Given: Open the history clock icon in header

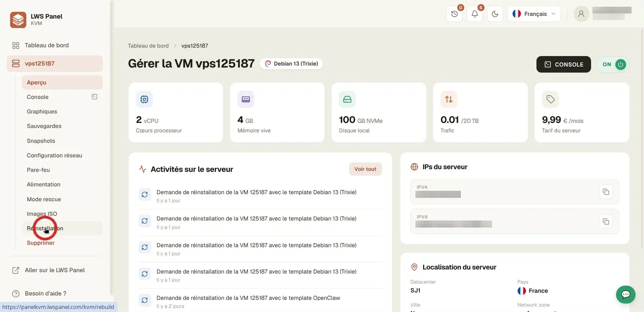Looking at the screenshot, I should coord(454,14).
